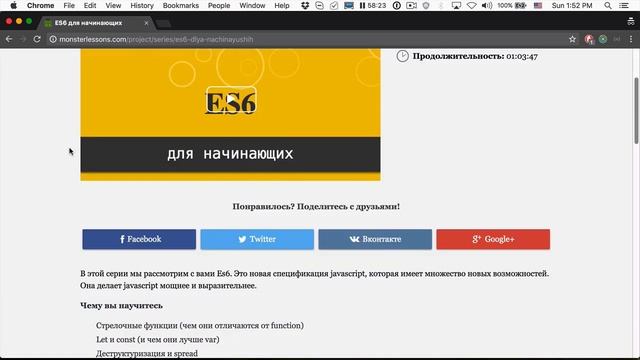Click the для начинающих video banner
The image size is (640, 360).
230,154
